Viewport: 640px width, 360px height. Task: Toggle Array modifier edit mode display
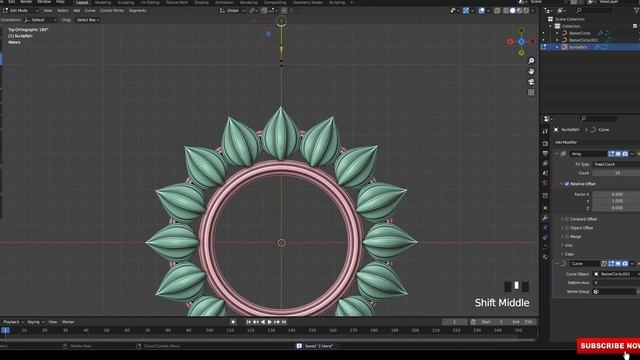click(611, 154)
